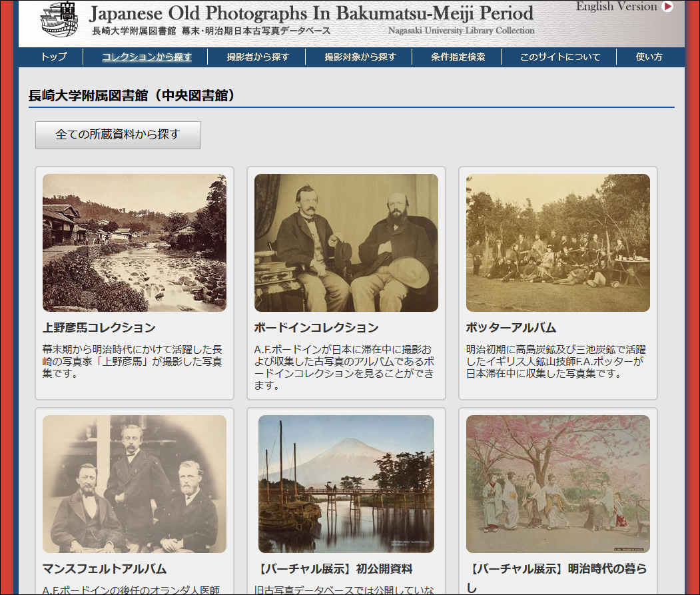Open このサイトについて menu item

[560, 57]
